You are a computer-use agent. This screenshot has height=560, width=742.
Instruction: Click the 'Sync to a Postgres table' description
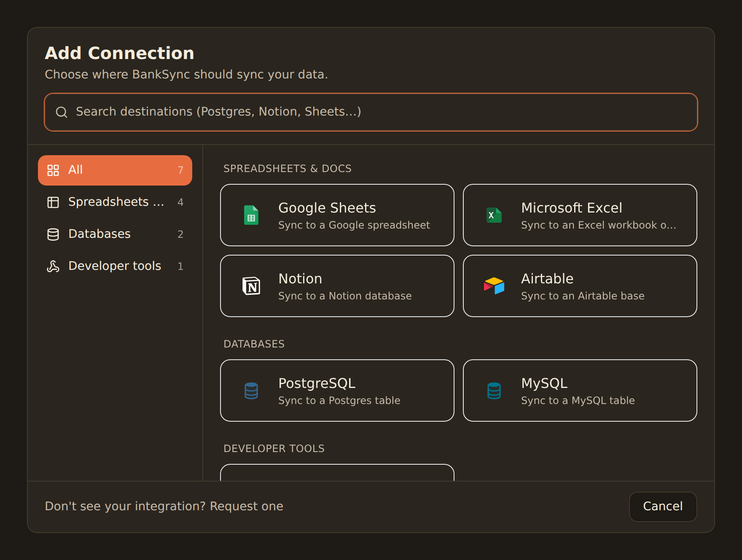pos(339,401)
